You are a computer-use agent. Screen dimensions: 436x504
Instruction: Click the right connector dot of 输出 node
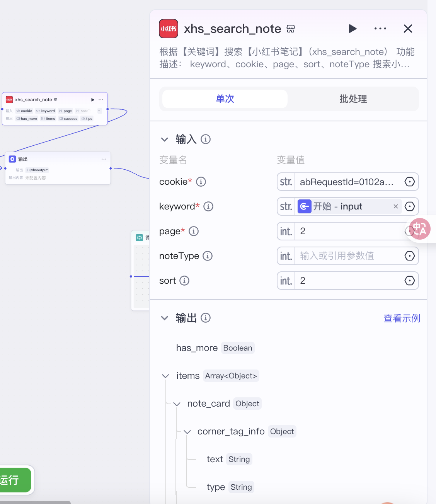(111, 169)
